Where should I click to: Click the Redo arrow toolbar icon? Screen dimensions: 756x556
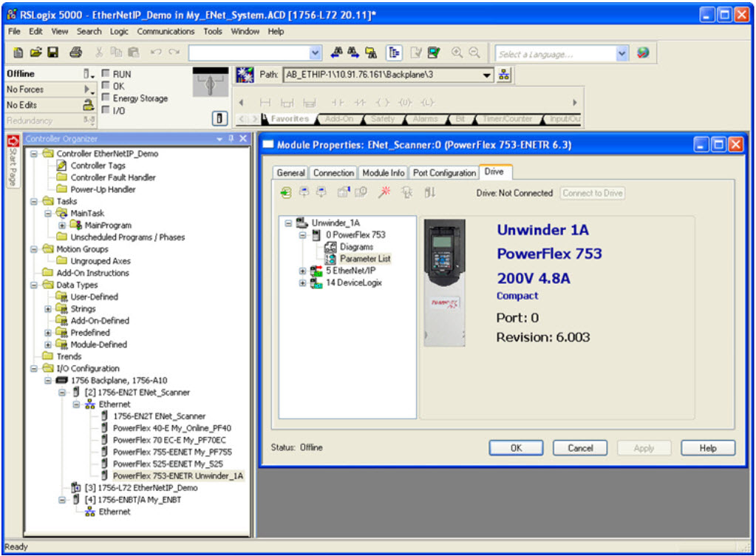pyautogui.click(x=174, y=52)
